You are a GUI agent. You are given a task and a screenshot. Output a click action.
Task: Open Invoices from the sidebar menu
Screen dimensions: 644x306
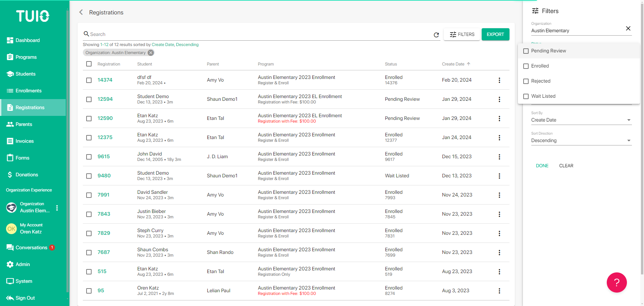coord(24,141)
